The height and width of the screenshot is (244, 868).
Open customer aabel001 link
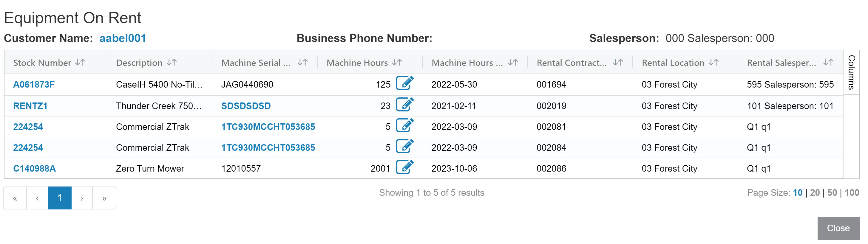123,38
